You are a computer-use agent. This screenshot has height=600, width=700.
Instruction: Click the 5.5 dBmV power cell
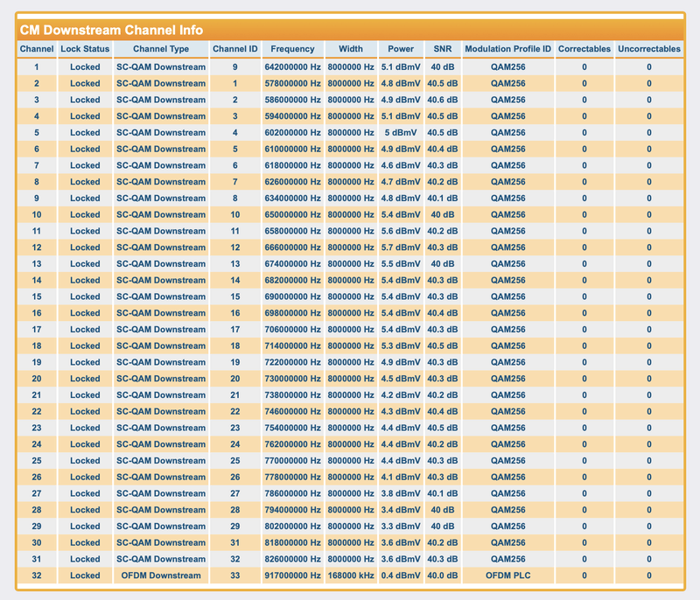click(x=401, y=263)
